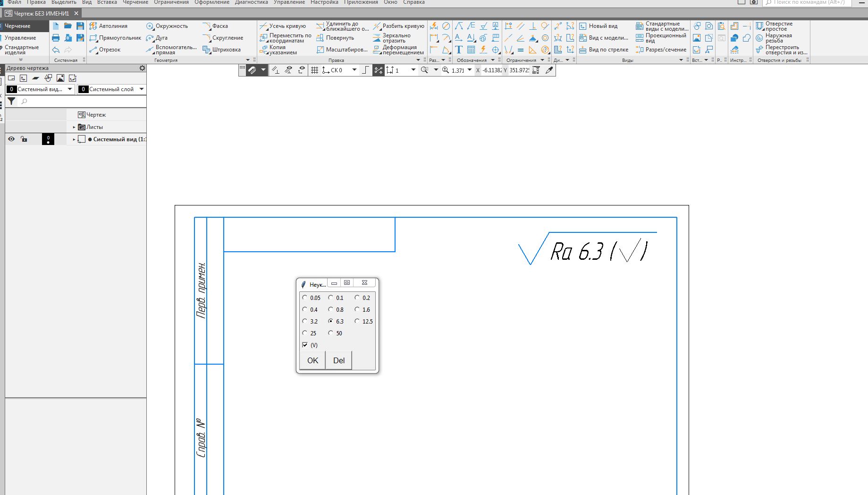Screen dimensions: 868x495
Task: Open the Диагностика menu
Action: 251,2
